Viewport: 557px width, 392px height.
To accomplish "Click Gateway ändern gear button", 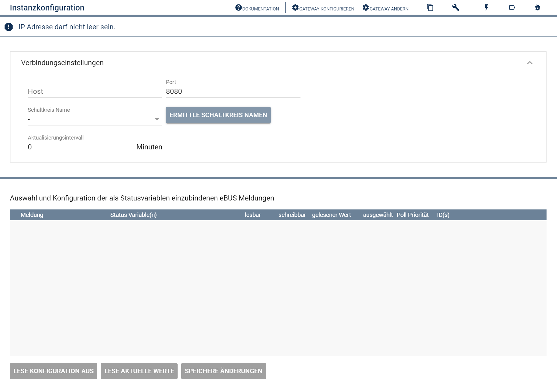I will pyautogui.click(x=385, y=8).
